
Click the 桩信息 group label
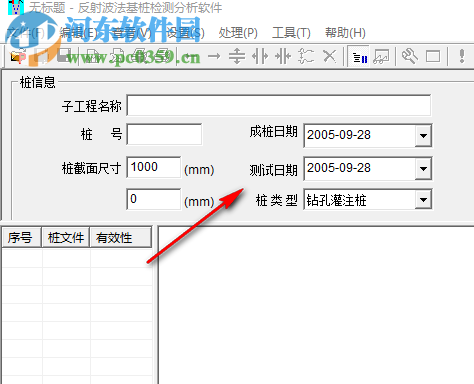coord(38,82)
